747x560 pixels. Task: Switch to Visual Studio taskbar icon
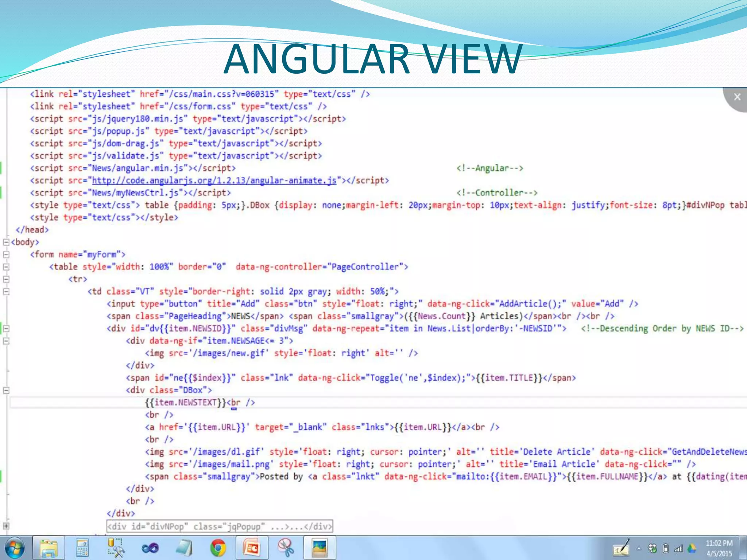pos(150,548)
